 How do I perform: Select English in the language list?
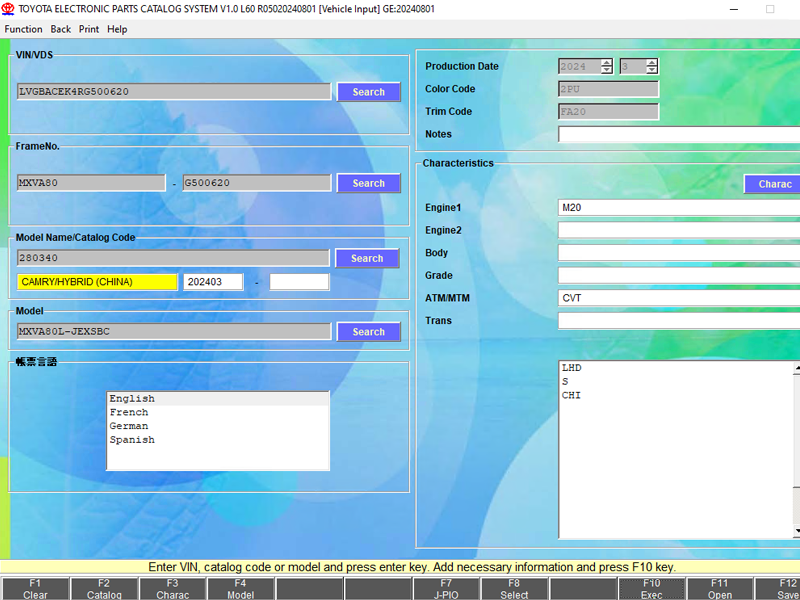point(218,398)
